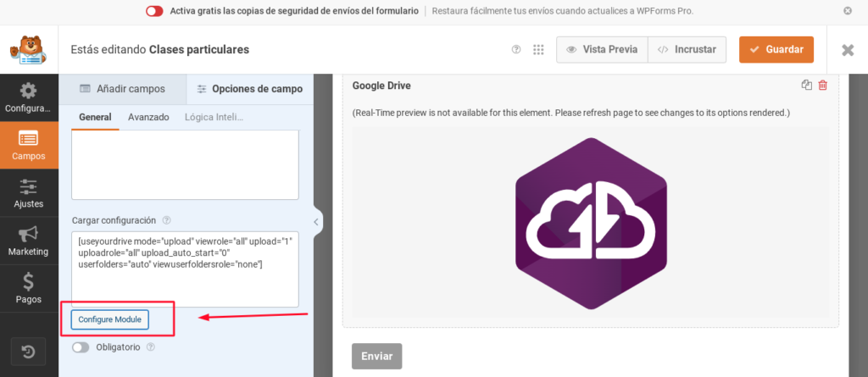
Task: Click the Incrustar embed button
Action: click(x=687, y=49)
